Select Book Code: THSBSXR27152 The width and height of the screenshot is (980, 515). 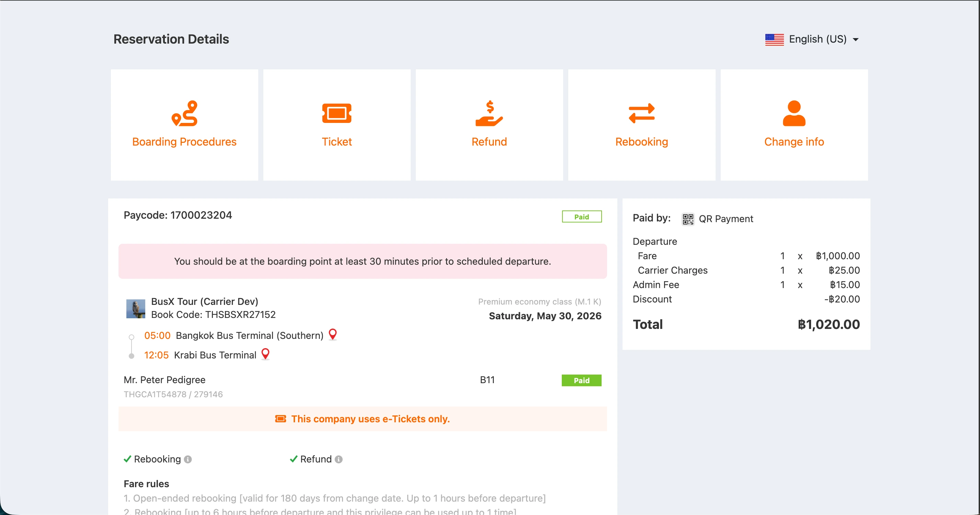pos(213,314)
